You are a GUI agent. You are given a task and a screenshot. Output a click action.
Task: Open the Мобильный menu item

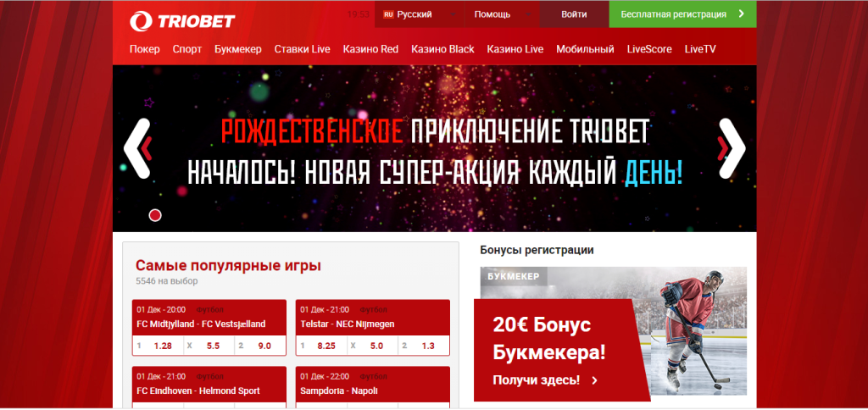585,49
